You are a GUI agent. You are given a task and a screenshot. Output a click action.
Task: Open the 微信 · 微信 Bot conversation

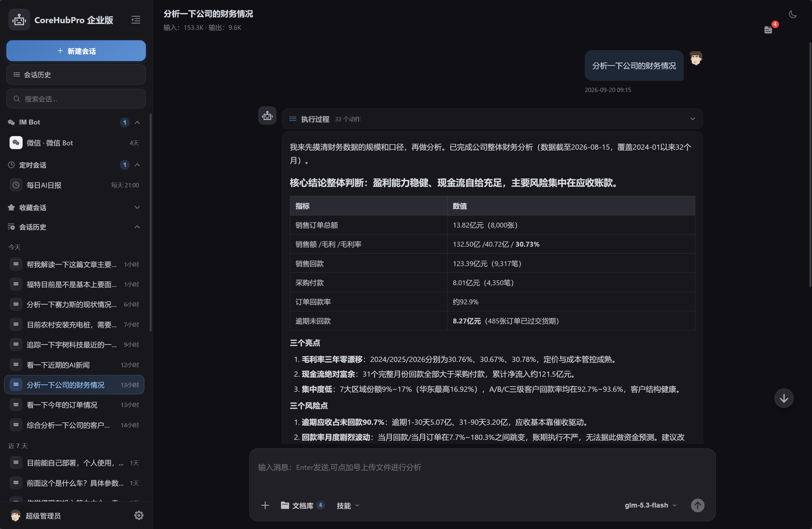point(74,143)
